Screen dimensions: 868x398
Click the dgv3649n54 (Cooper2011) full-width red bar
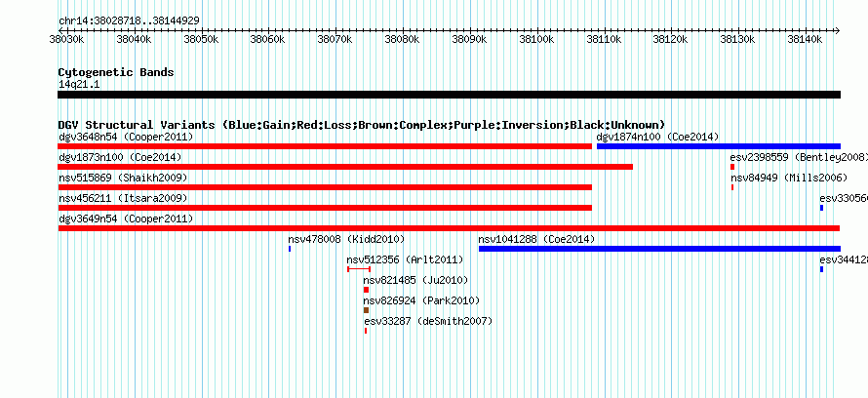449,228
